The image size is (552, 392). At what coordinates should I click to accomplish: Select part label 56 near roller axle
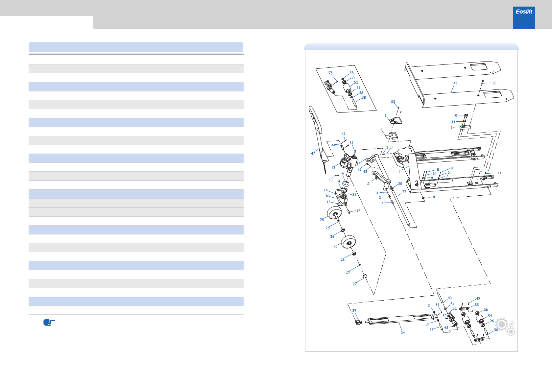pos(496,330)
